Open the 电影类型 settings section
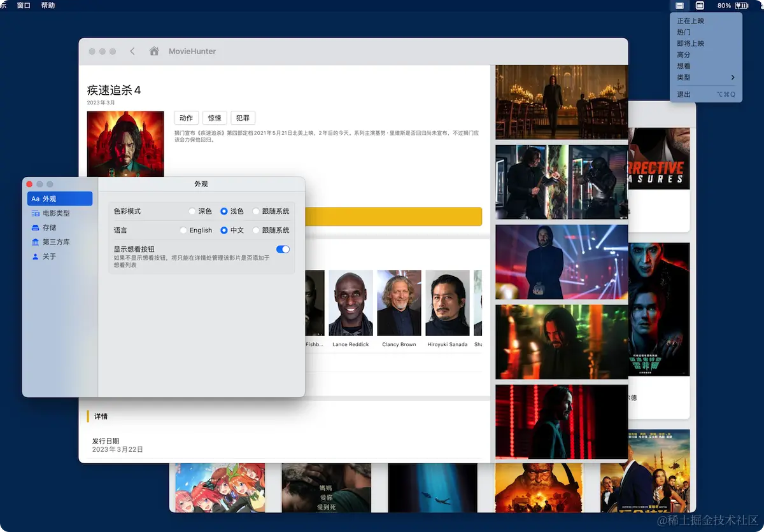Screen dimensions: 764x532 [x=60, y=213]
